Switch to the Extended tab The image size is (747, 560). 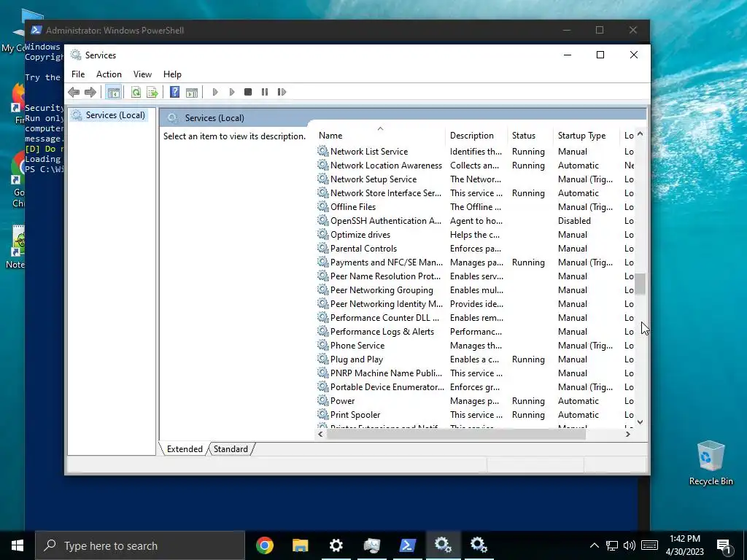click(x=185, y=449)
